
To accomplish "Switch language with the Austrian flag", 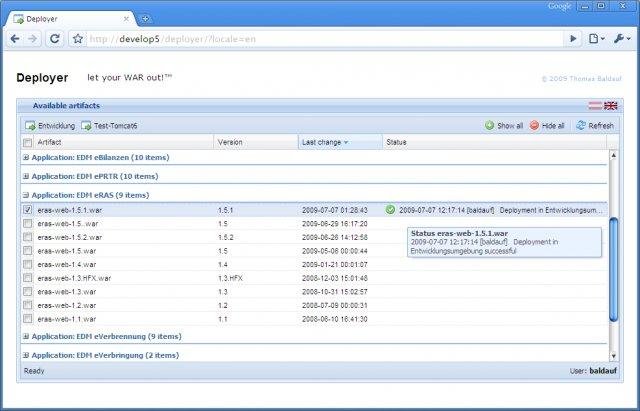I will [x=595, y=105].
